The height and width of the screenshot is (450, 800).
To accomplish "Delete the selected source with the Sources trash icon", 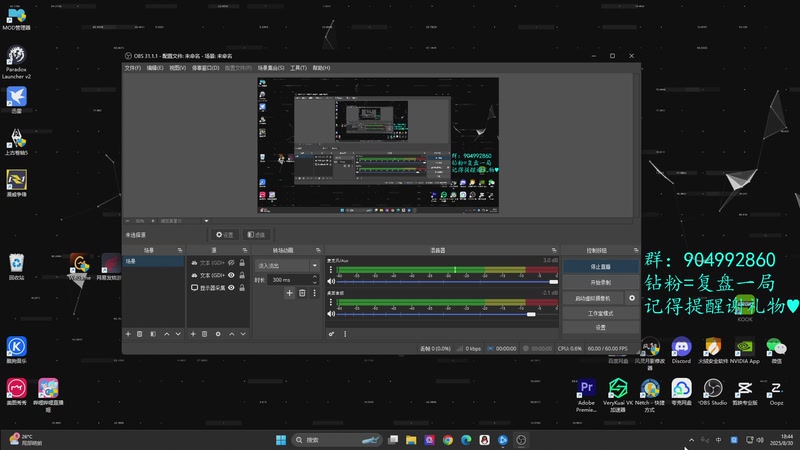I will click(205, 334).
